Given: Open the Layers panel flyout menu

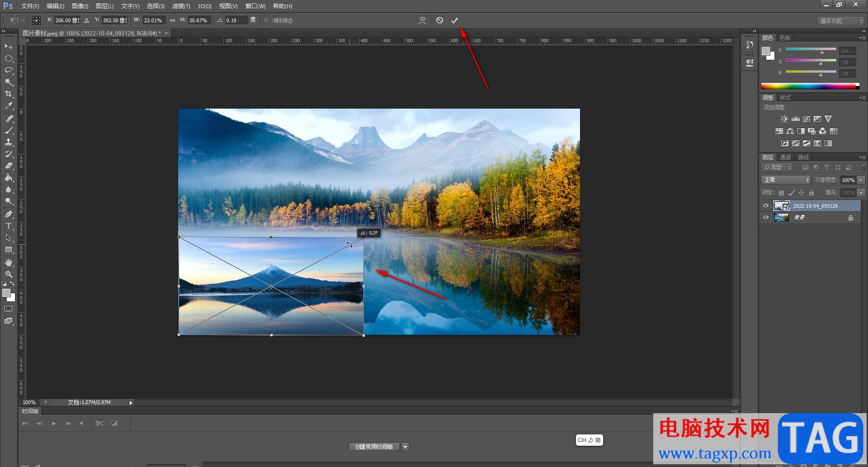Looking at the screenshot, I should tap(863, 157).
